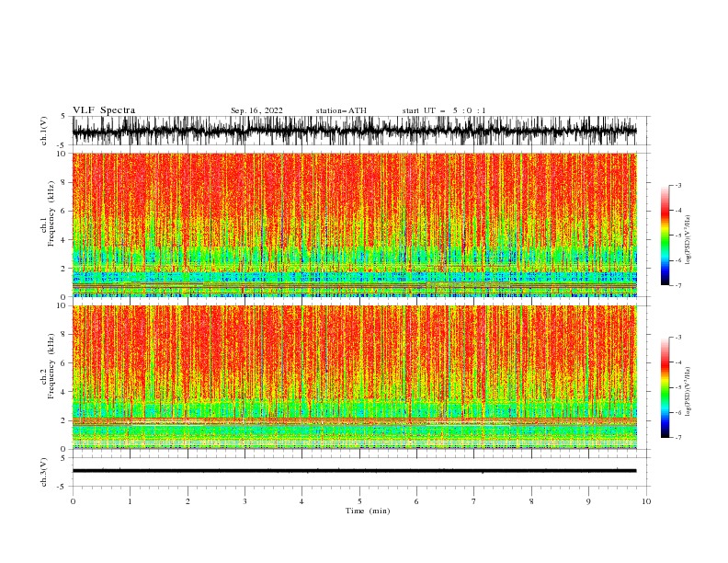
Task: Click inside the ch.1 spectrogram panel
Action: tap(354, 224)
